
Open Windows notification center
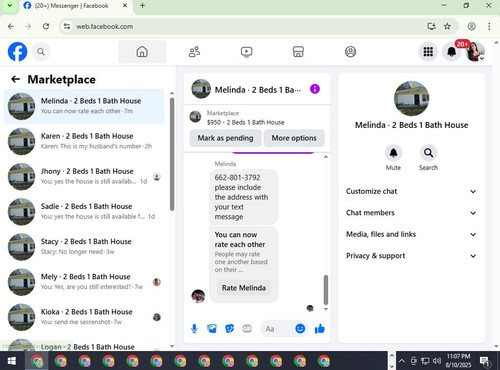click(484, 361)
